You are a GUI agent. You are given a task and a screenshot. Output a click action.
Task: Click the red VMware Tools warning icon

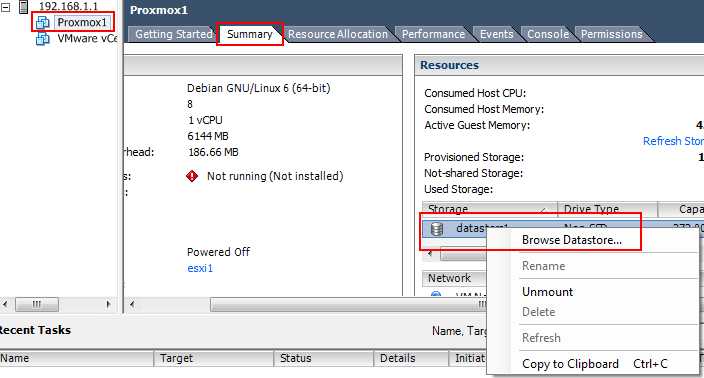192,176
